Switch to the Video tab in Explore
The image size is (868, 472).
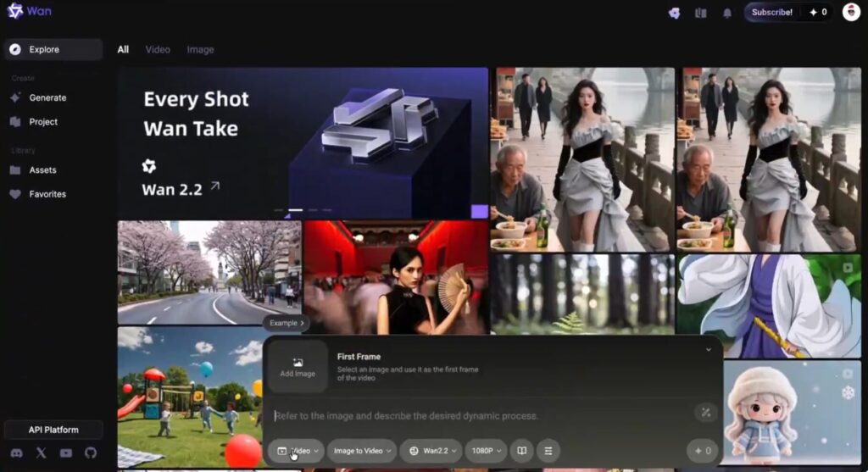coord(158,49)
